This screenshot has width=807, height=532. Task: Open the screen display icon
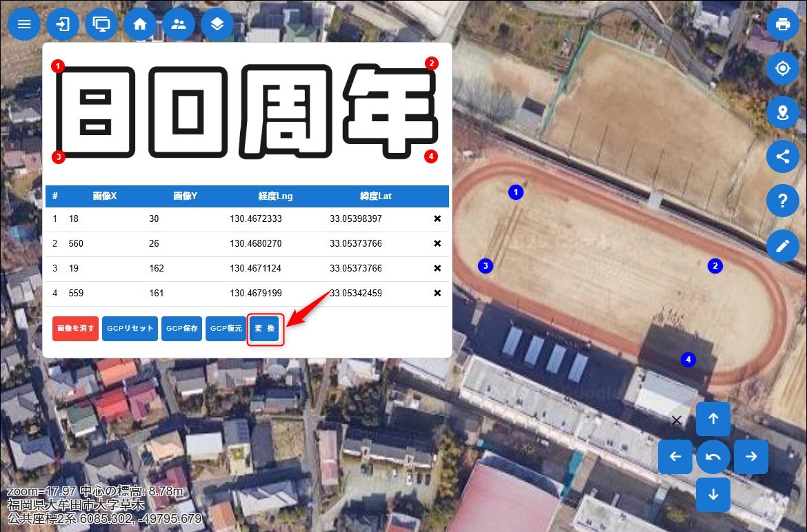pos(101,24)
